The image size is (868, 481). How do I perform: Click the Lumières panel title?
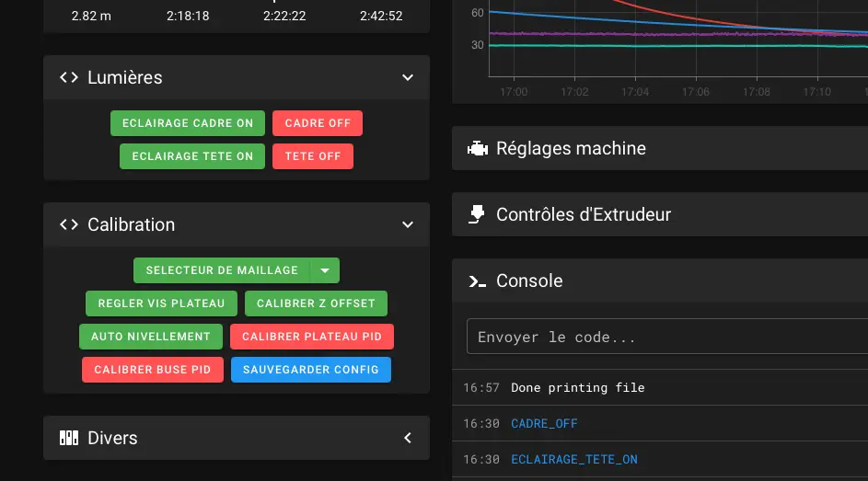[x=125, y=77]
